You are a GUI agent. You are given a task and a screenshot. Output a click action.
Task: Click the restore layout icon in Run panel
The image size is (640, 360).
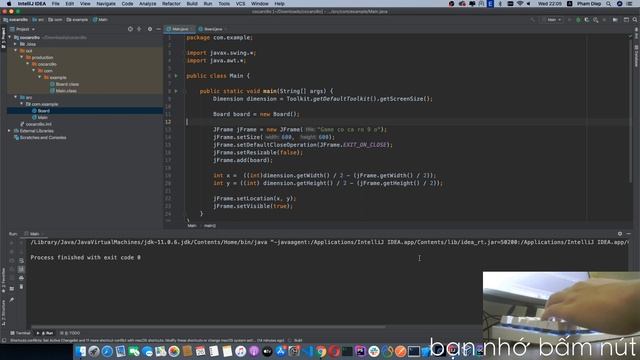(12, 289)
